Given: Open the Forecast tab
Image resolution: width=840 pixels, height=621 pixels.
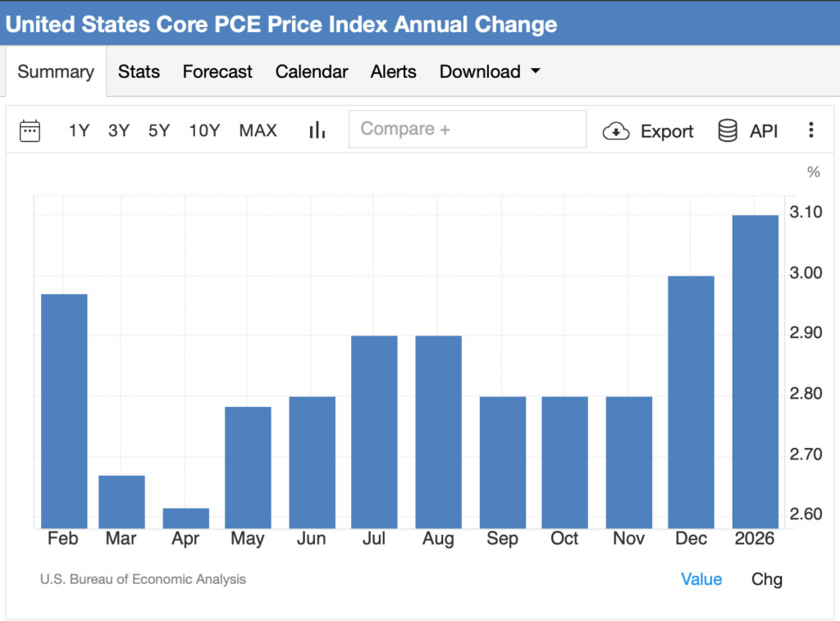Looking at the screenshot, I should (217, 72).
